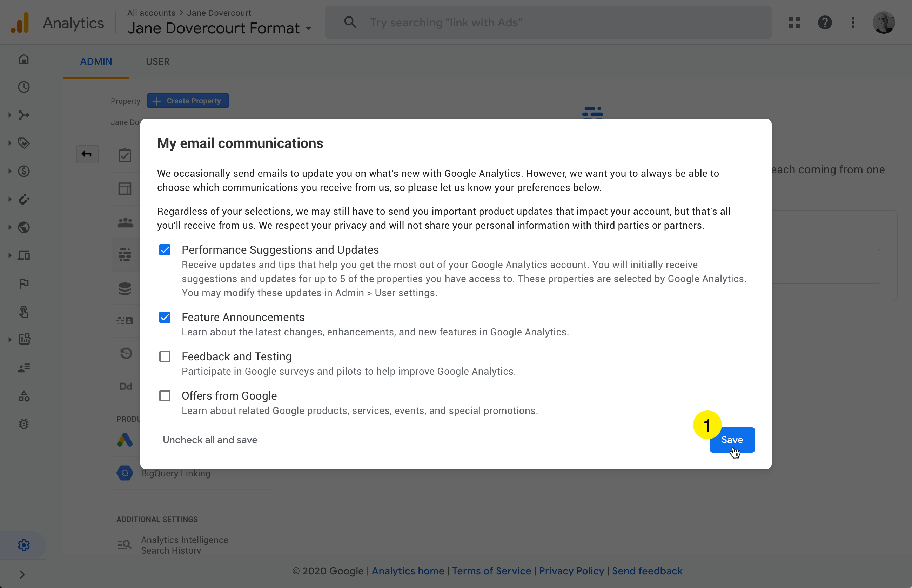Click the search magnifier icon

[x=350, y=22]
